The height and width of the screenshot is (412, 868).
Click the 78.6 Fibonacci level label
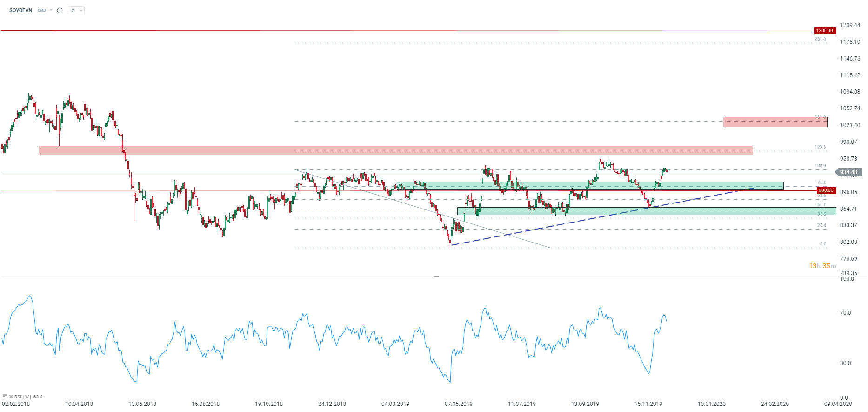click(822, 182)
